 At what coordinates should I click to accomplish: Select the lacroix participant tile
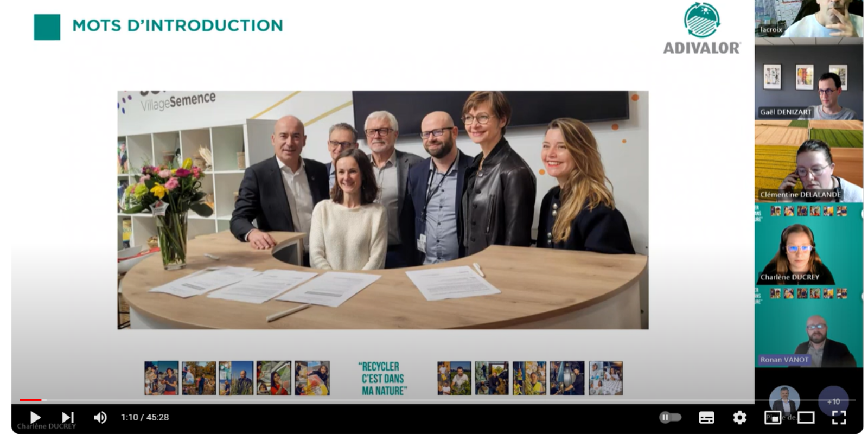point(808,19)
